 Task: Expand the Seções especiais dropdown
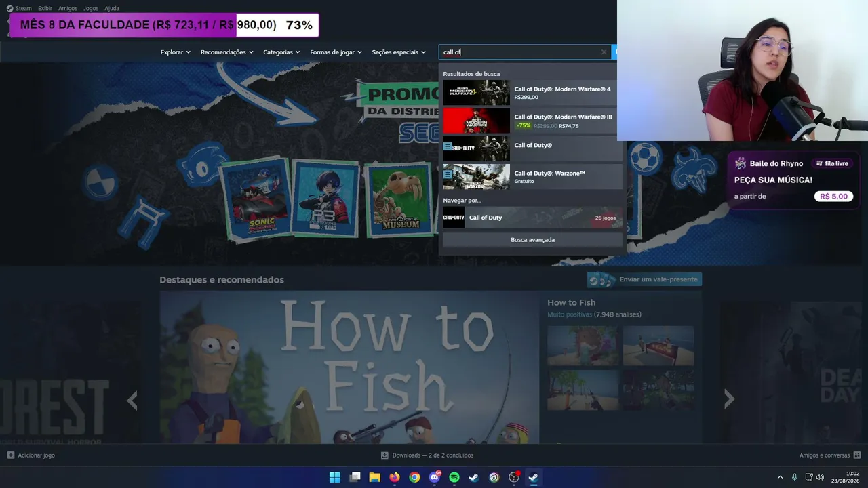[399, 52]
